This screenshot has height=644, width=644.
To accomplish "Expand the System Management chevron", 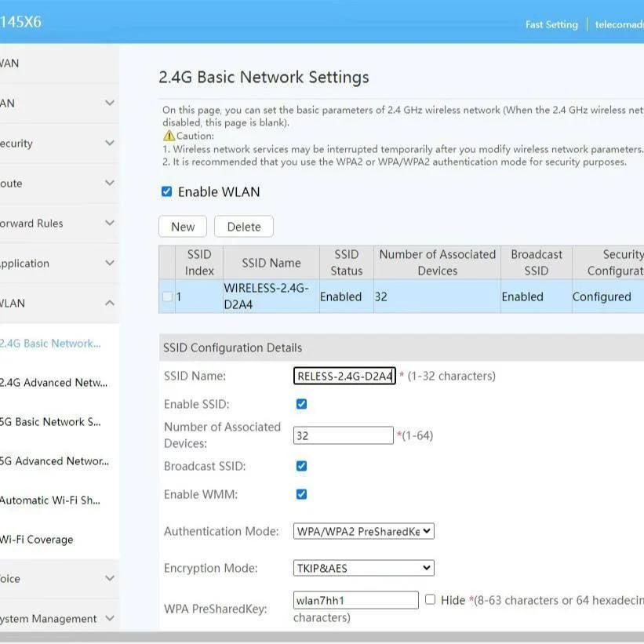I will (x=109, y=618).
